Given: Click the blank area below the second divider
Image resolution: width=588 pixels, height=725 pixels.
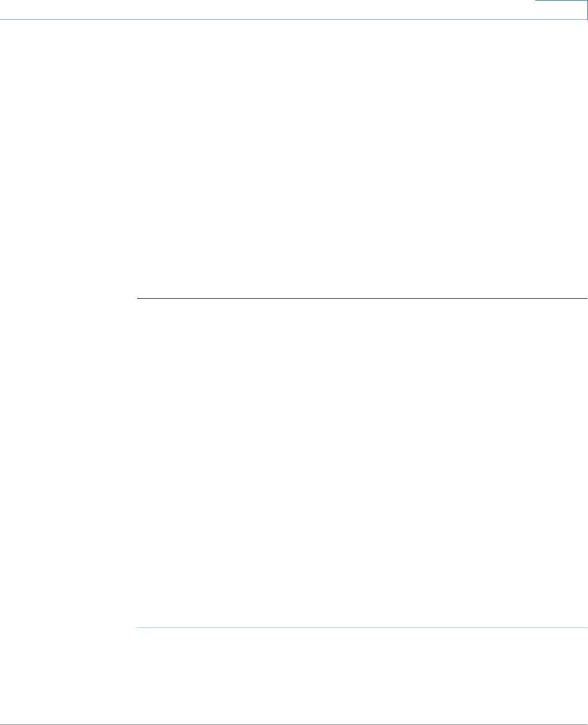Looking at the screenshot, I should pos(362,676).
